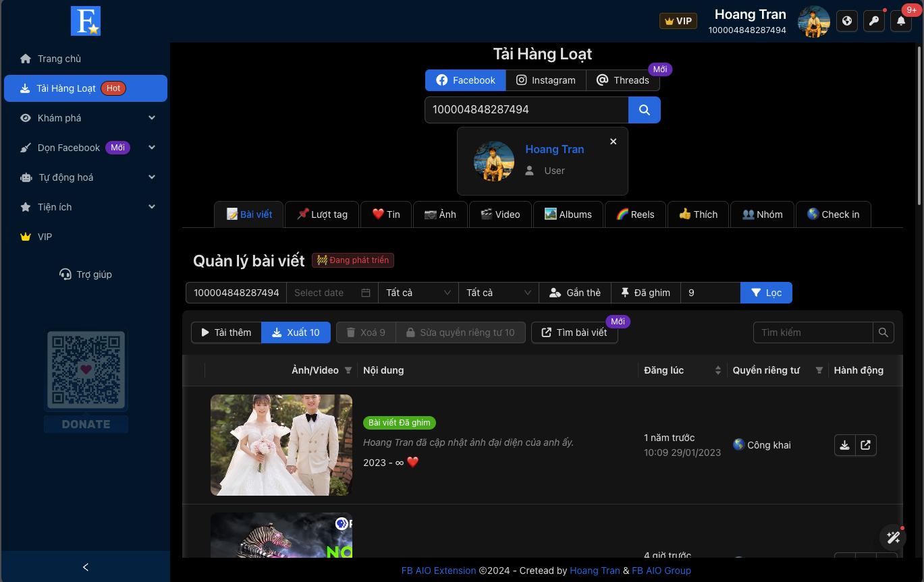This screenshot has height=582, width=924.
Task: Click the user avatar in the header
Action: tap(813, 21)
